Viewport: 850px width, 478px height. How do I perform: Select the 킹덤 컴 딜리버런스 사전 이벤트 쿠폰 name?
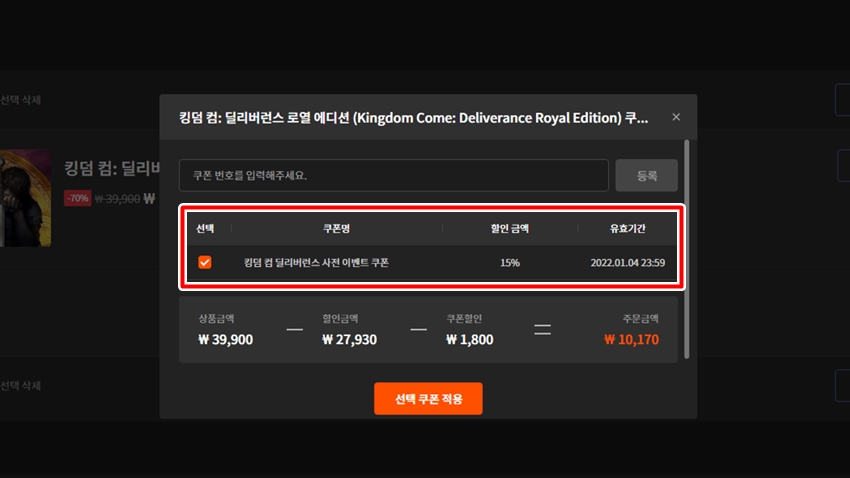pos(316,263)
